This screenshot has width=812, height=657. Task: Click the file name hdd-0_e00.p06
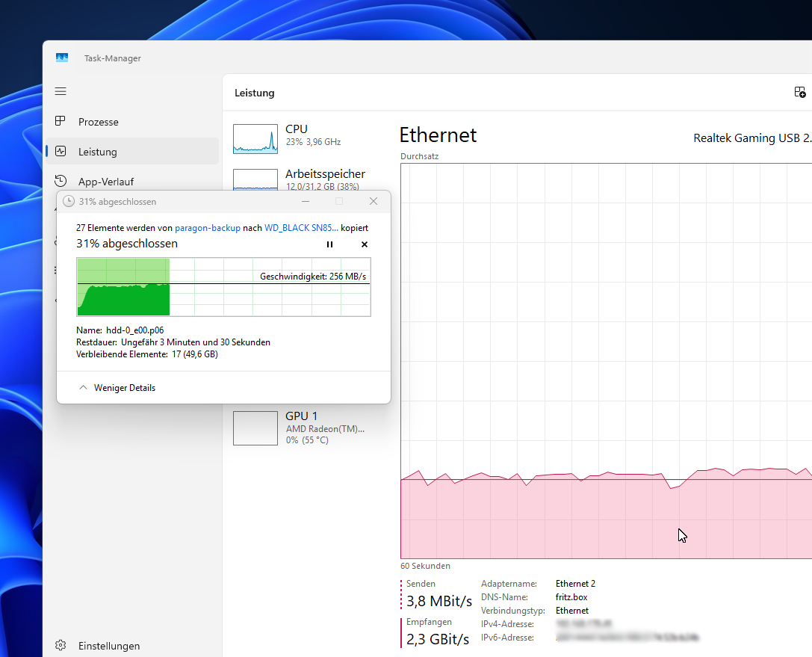134,330
